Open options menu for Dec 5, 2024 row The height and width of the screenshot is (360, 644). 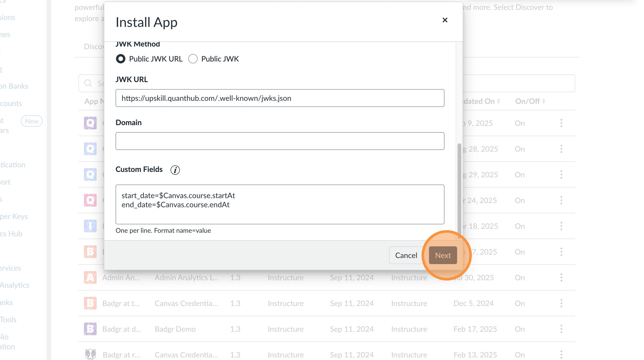pos(561,303)
